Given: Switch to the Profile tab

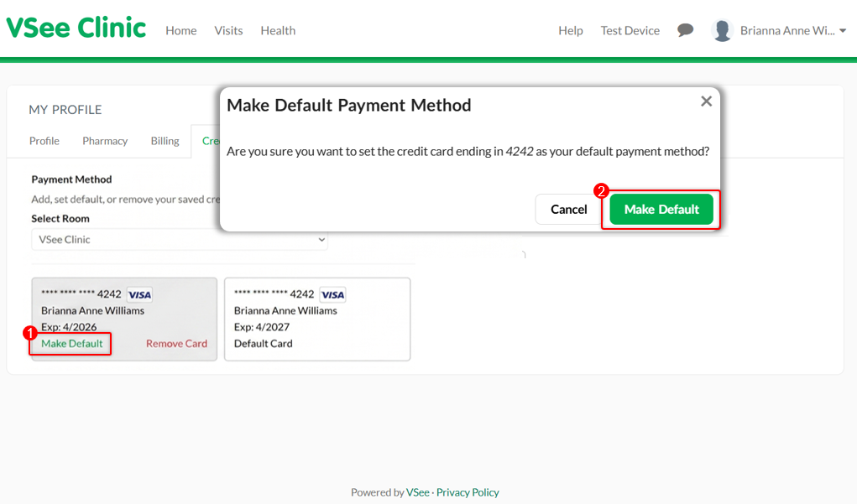Looking at the screenshot, I should pos(44,141).
